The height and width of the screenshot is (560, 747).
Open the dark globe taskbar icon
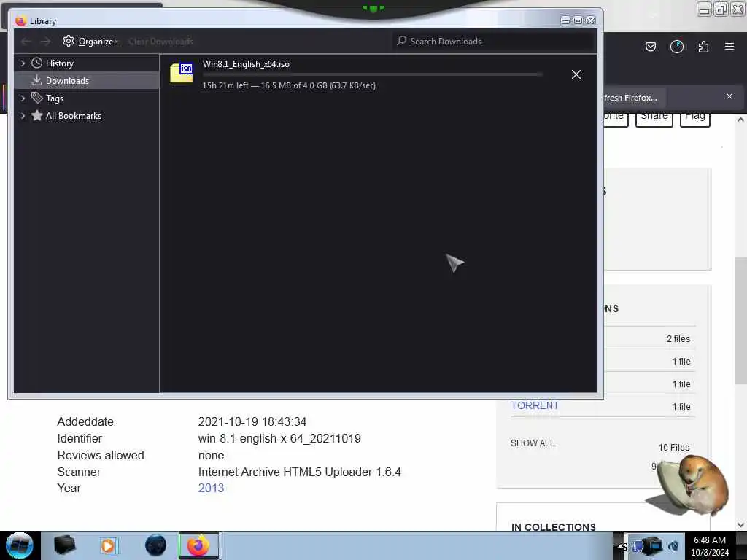[x=155, y=545]
